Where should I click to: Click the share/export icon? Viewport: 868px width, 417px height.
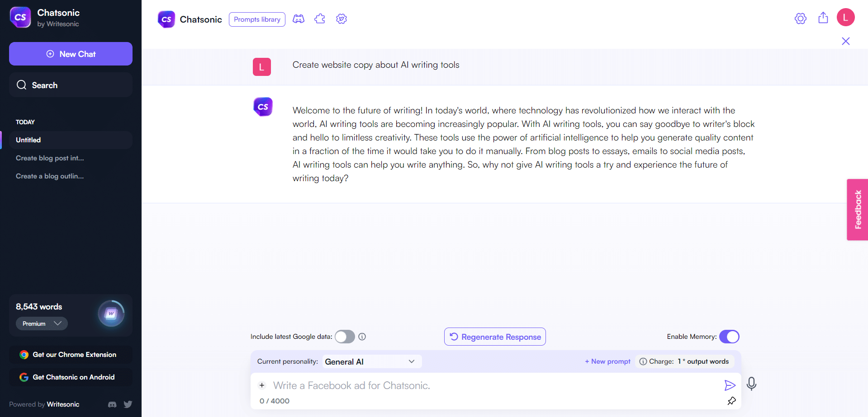[x=823, y=18]
